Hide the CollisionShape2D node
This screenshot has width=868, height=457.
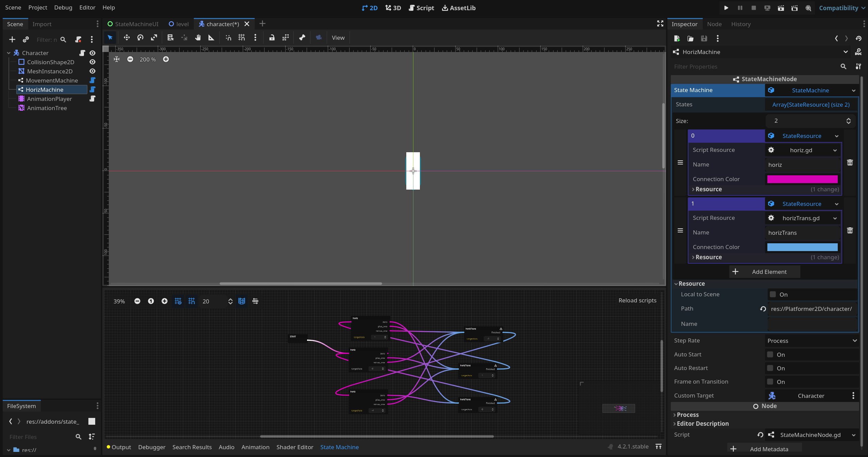[92, 62]
